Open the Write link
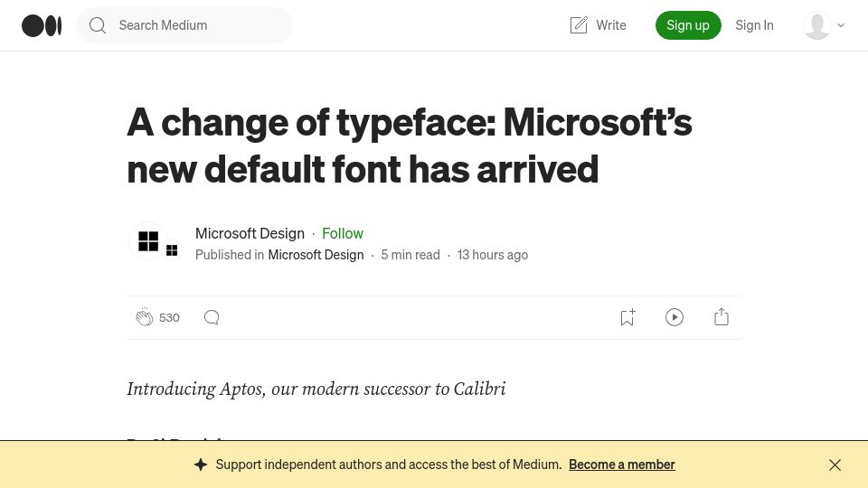Image resolution: width=868 pixels, height=488 pixels. (x=610, y=25)
